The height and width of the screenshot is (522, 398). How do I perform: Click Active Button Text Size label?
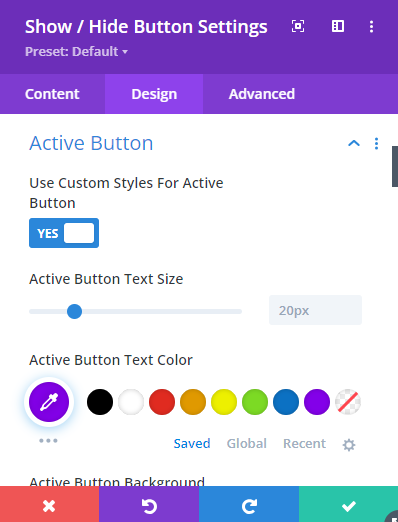106,279
